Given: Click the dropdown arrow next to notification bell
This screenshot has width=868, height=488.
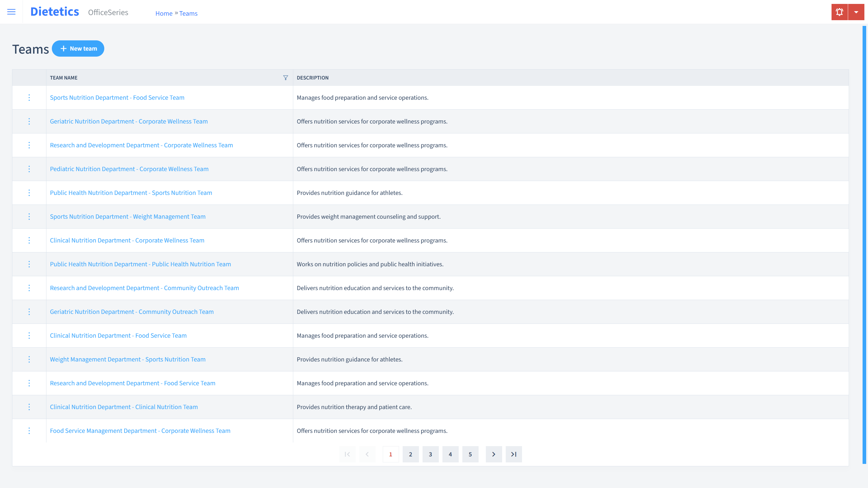Looking at the screenshot, I should click(856, 12).
